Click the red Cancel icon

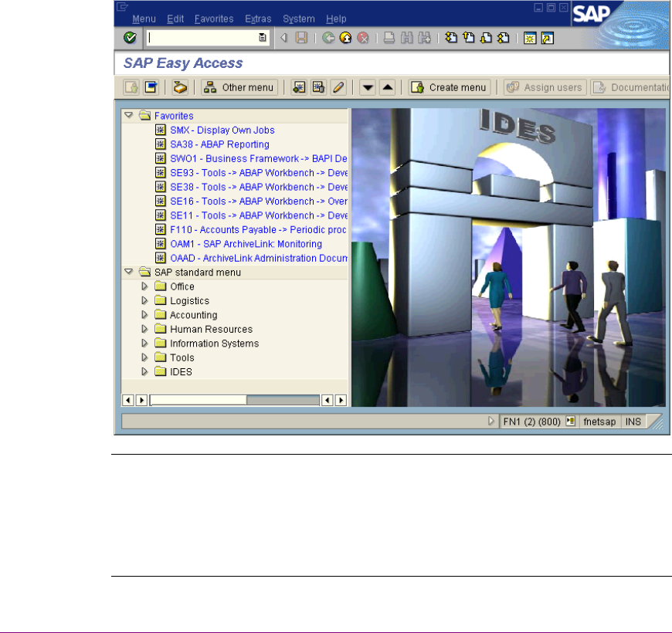[x=363, y=38]
